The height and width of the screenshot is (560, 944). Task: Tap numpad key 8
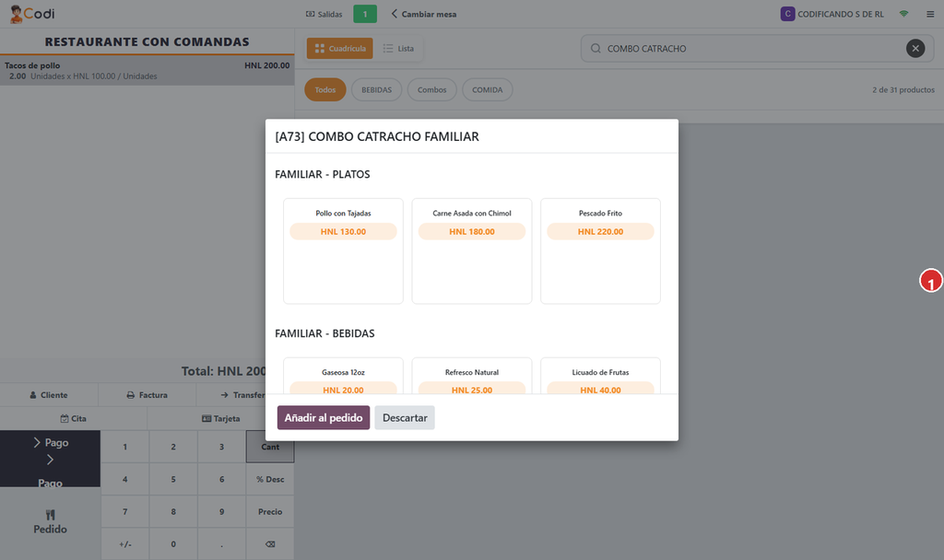coord(173,512)
